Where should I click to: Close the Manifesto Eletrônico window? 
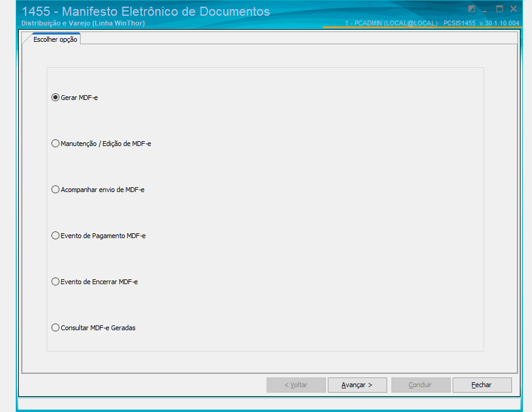[x=514, y=9]
